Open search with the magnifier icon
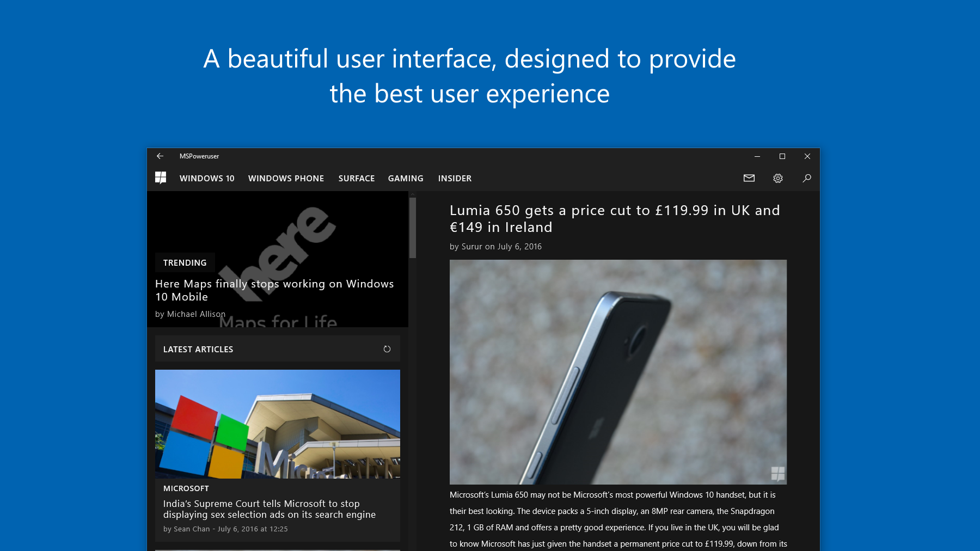Viewport: 980px width, 551px height. pos(807,178)
